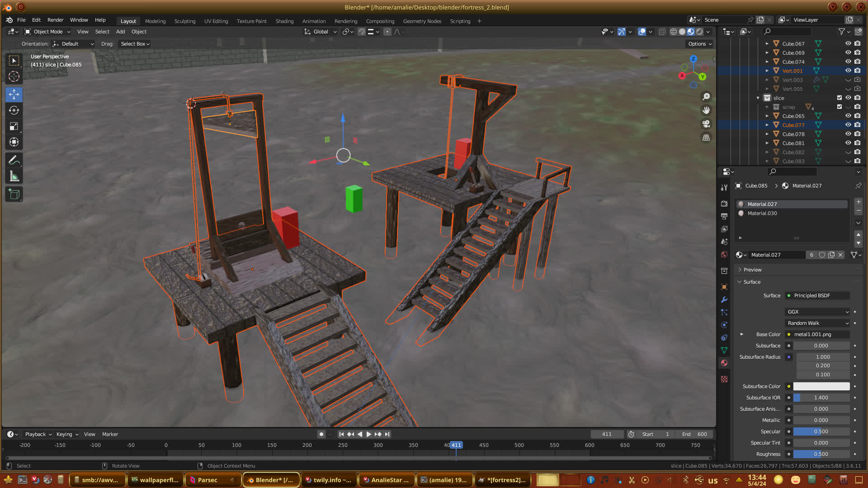Select the Measure tool
Image resolution: width=868 pixels, height=488 pixels.
tap(14, 177)
